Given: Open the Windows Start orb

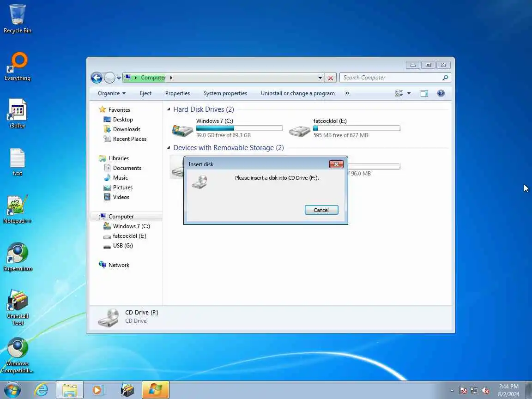Looking at the screenshot, I should coord(12,390).
